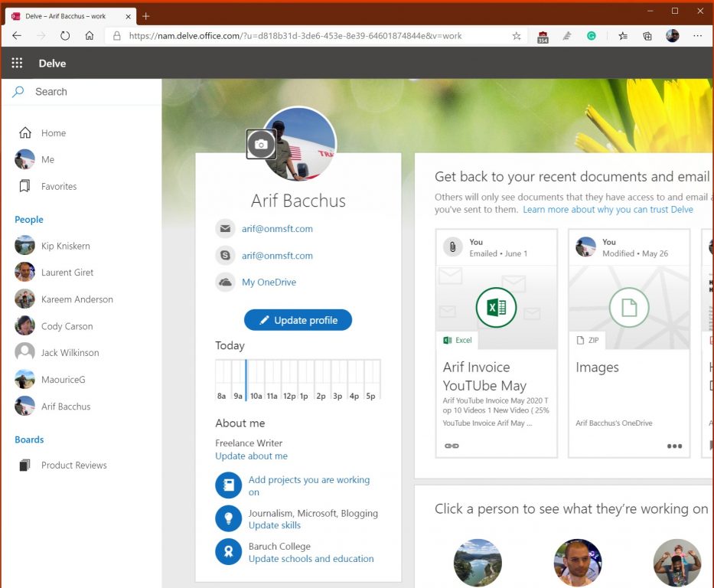The width and height of the screenshot is (714, 588).
Task: Click Add projects you are working on
Action: (308, 485)
